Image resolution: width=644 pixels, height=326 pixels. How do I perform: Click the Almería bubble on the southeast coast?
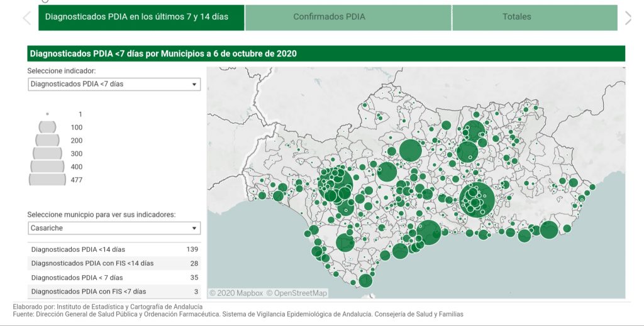(548, 230)
